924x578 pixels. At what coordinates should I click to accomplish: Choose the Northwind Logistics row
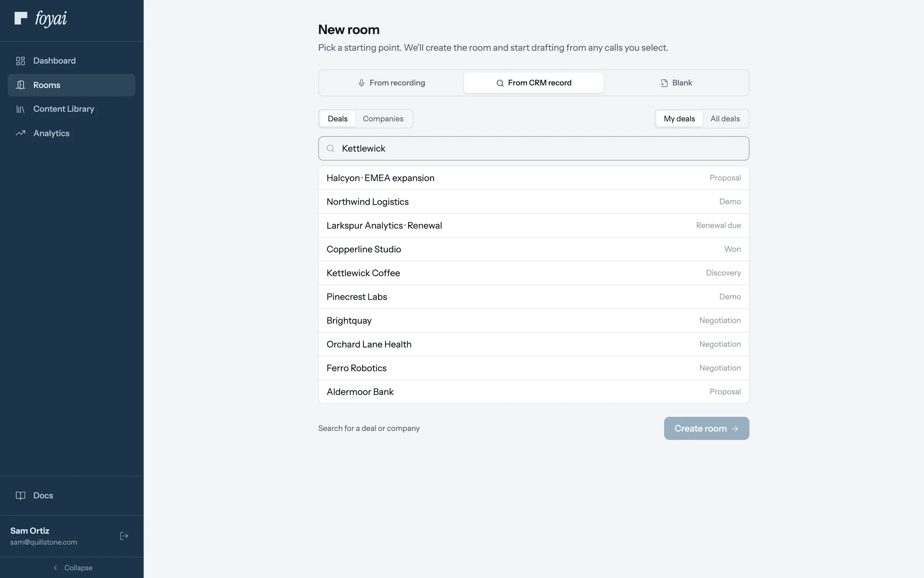[x=534, y=202]
